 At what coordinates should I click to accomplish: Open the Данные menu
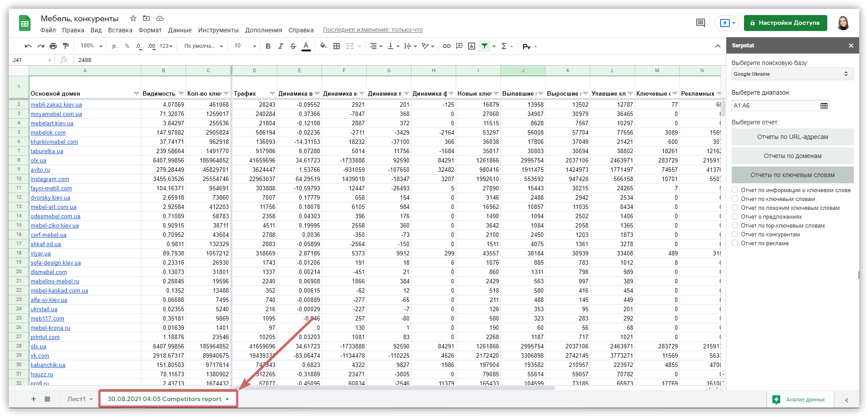click(x=180, y=30)
